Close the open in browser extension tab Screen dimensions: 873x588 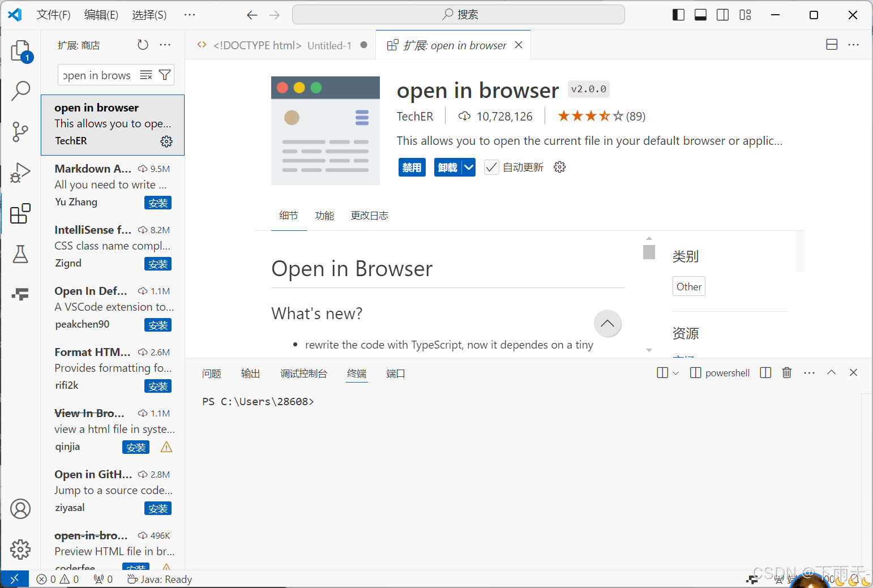pyautogui.click(x=519, y=45)
